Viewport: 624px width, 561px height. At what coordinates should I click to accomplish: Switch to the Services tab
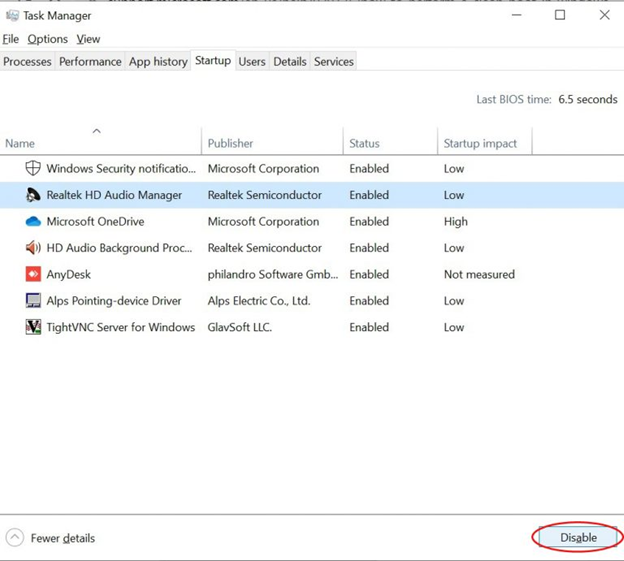(333, 62)
